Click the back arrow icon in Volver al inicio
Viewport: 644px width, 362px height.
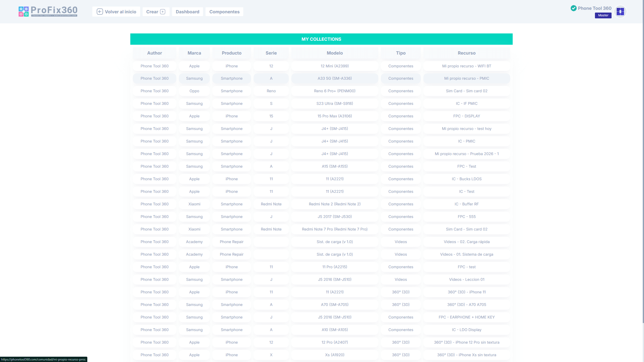click(x=100, y=12)
